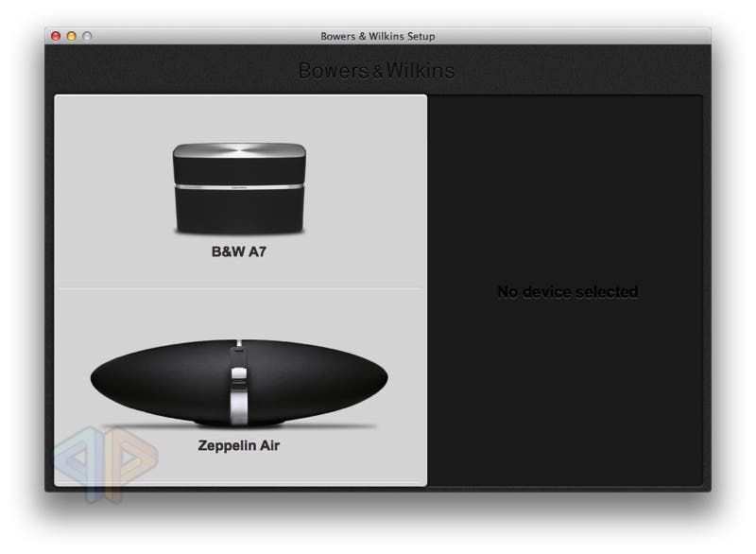
Task: Click the A7's lower black speaker grille
Action: (x=239, y=210)
